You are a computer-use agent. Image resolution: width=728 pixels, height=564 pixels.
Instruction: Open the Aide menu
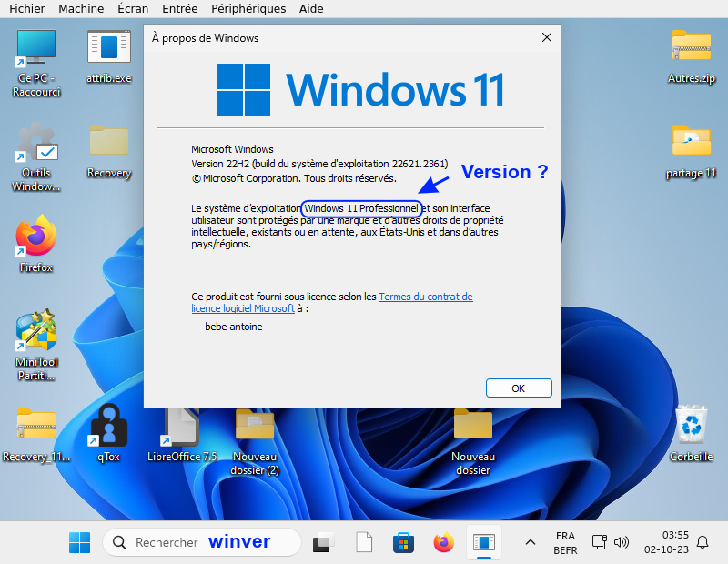311,9
